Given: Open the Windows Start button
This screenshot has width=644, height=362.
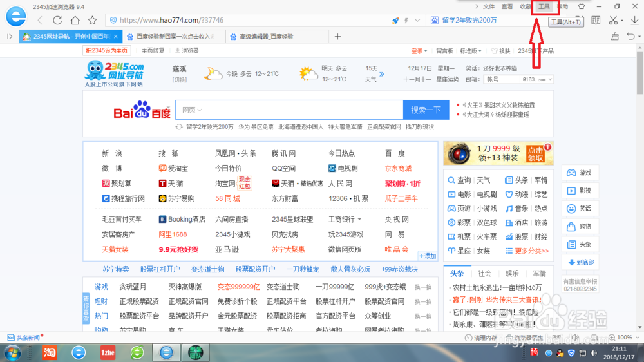Looking at the screenshot, I should point(13,352).
